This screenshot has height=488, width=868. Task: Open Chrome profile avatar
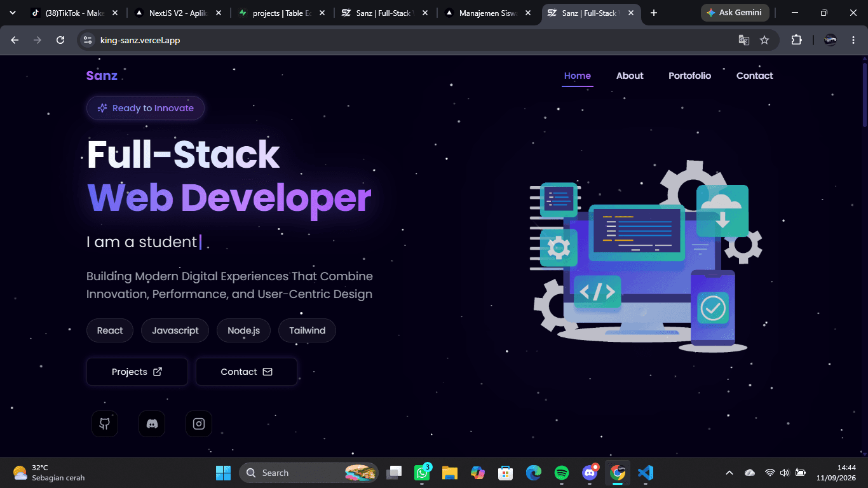pos(831,40)
